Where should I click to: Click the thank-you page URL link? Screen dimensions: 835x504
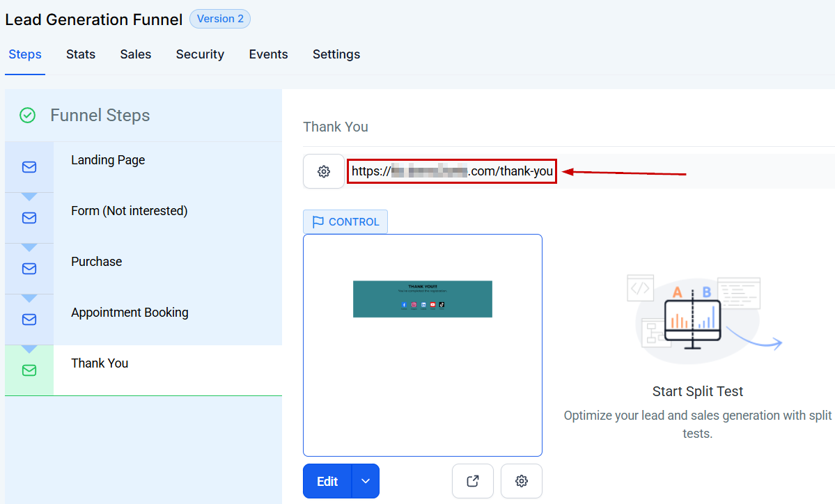click(452, 171)
